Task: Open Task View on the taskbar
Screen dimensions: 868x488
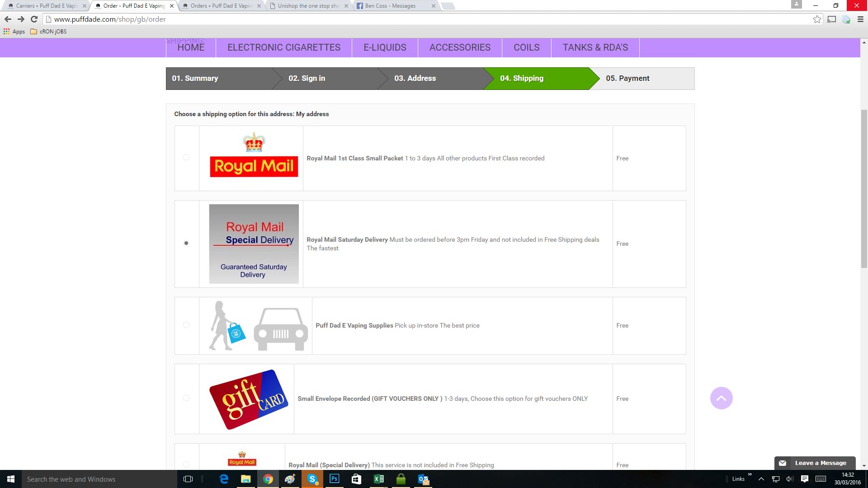Action: point(188,479)
